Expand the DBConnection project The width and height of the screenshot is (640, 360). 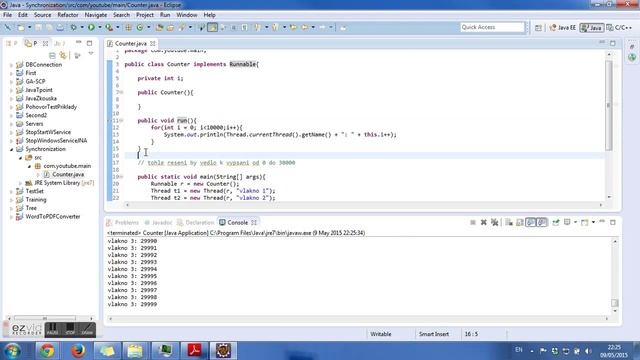(11, 65)
